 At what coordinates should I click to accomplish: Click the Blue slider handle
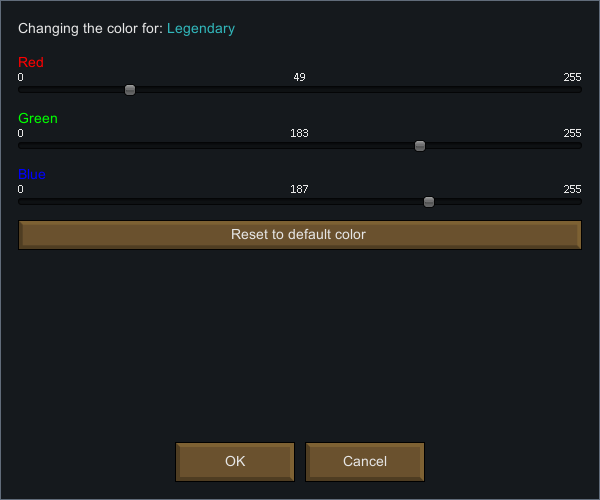429,202
